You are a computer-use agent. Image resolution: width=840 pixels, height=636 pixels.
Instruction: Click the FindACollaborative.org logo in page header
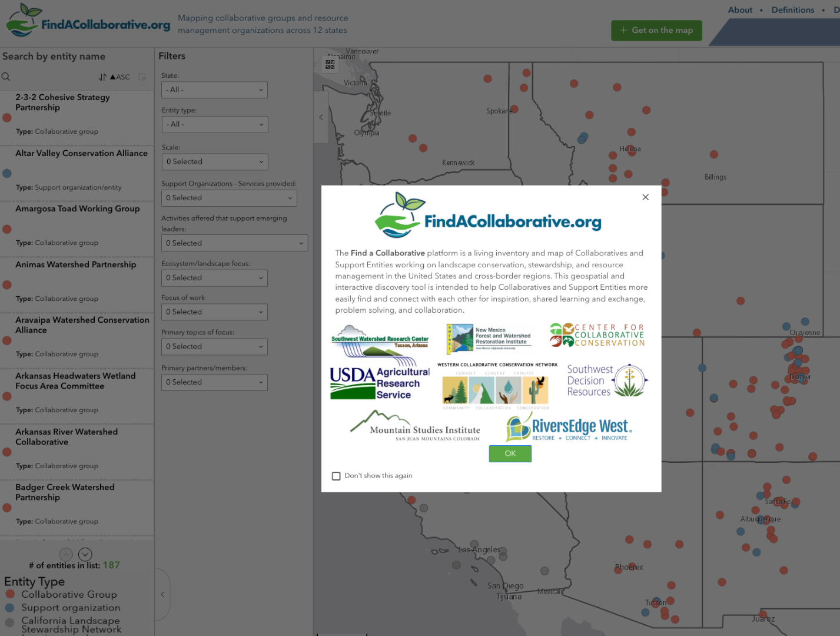coord(88,21)
